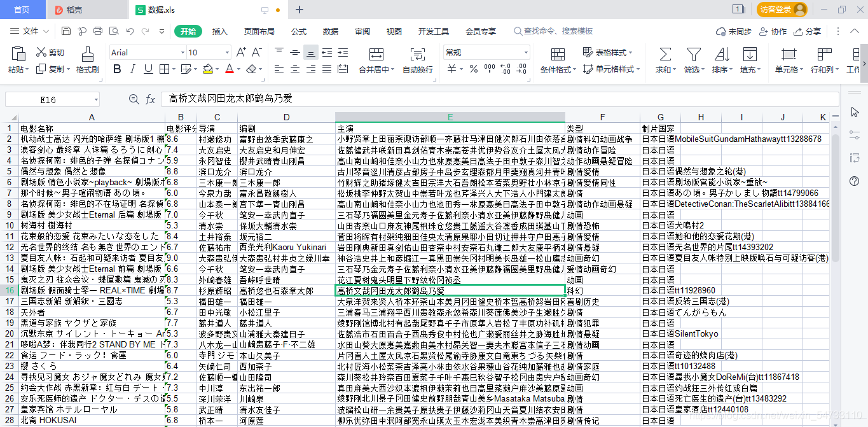The image size is (868, 427).
Task: Click the command search box
Action: [553, 31]
